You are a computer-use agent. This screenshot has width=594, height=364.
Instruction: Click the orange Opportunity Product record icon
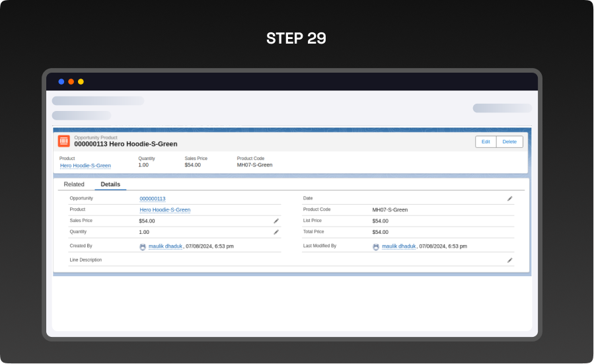(x=64, y=141)
